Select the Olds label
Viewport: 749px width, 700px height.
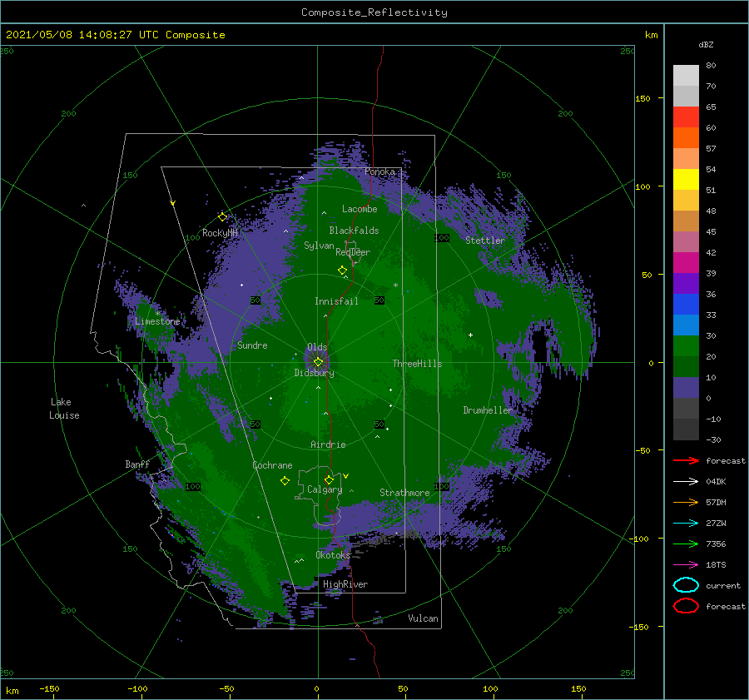(x=317, y=347)
